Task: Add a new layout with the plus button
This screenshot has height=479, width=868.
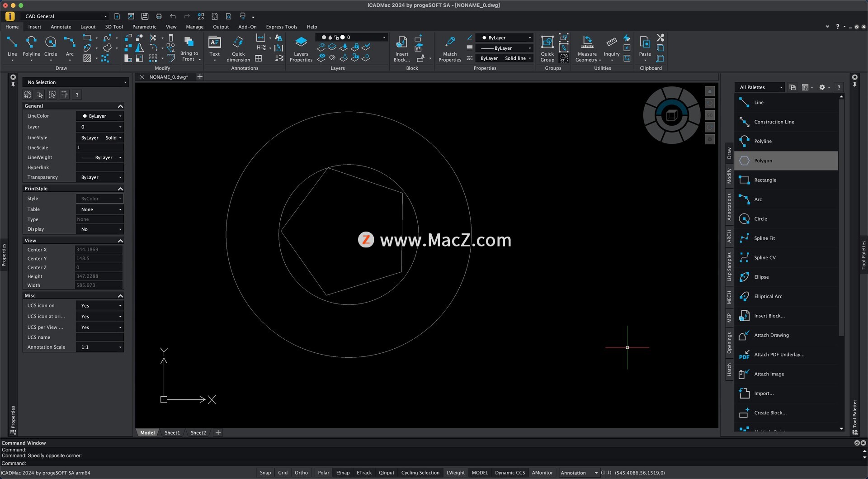Action: point(218,432)
